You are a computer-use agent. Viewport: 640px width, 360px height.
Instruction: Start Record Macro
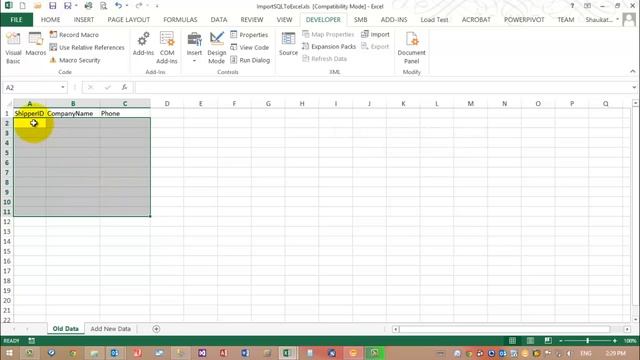[x=74, y=35]
